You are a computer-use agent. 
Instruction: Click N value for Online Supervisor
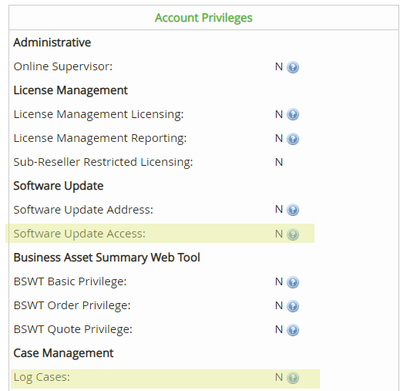pos(279,67)
